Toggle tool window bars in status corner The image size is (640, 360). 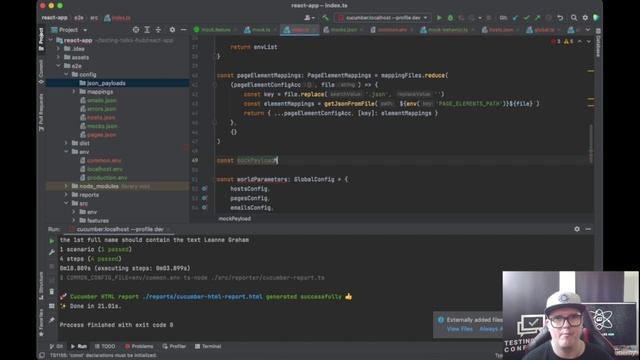tap(42, 356)
